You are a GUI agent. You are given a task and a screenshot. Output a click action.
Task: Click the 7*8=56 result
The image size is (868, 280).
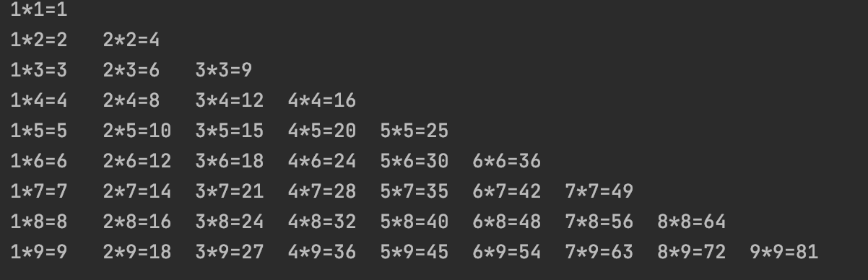599,222
